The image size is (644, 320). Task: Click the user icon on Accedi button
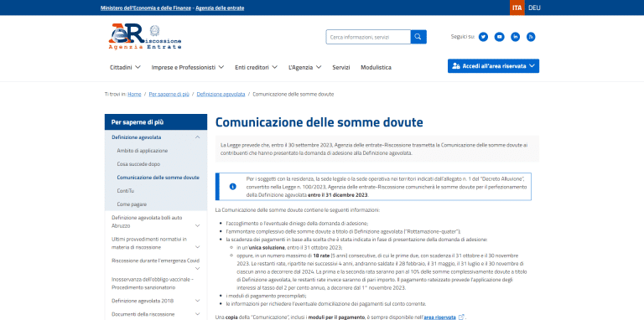click(x=455, y=66)
